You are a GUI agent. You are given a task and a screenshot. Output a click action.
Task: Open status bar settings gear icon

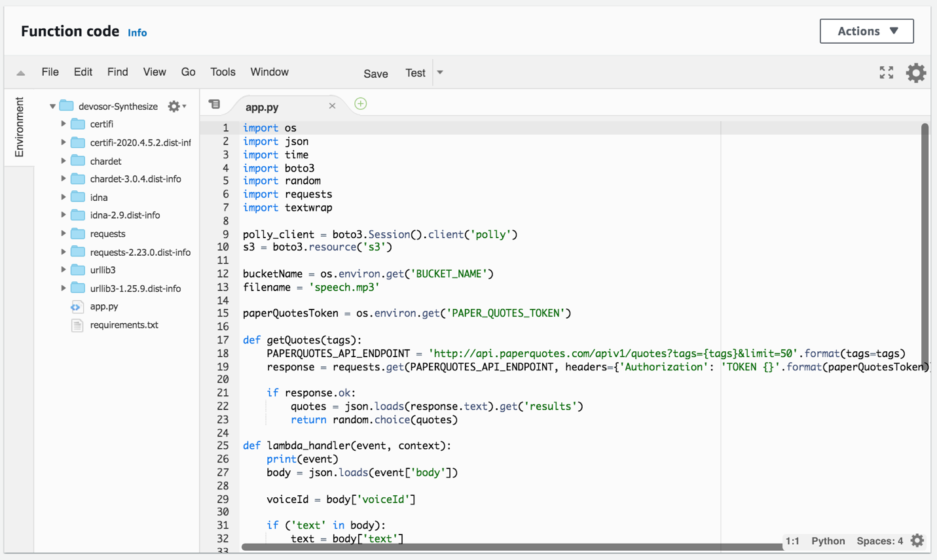(917, 540)
